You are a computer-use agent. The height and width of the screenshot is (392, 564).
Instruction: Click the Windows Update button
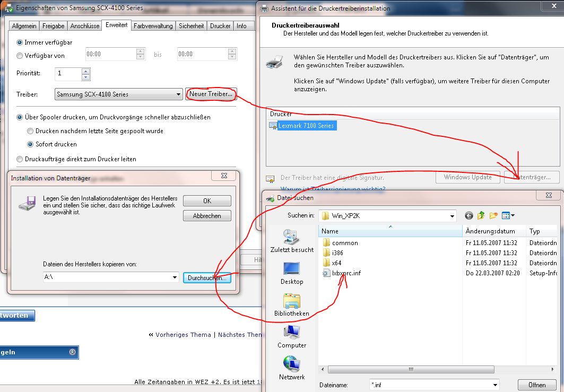[467, 177]
